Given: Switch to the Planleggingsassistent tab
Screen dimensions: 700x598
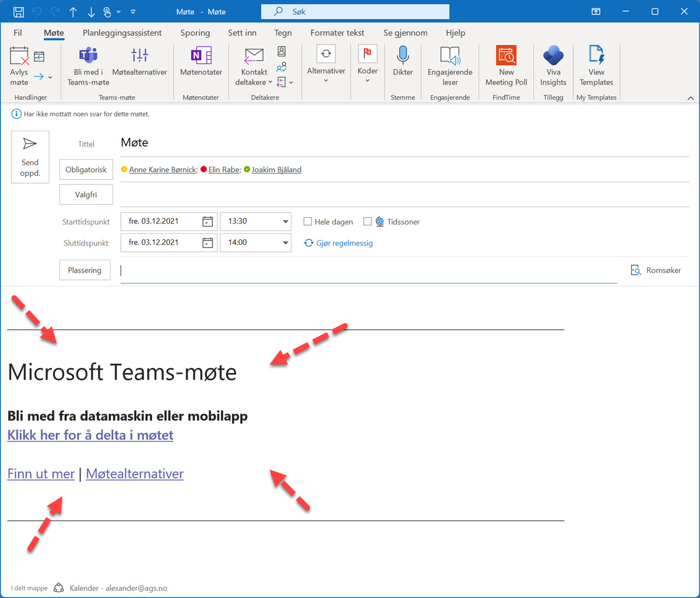Looking at the screenshot, I should 122,33.
